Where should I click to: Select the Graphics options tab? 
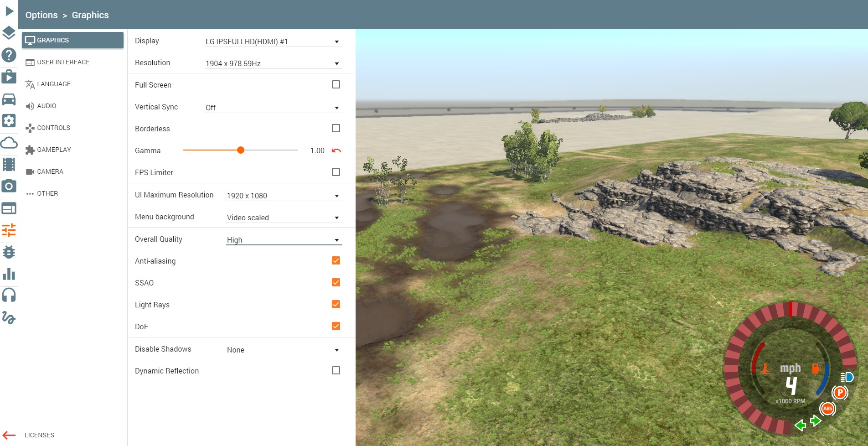72,40
